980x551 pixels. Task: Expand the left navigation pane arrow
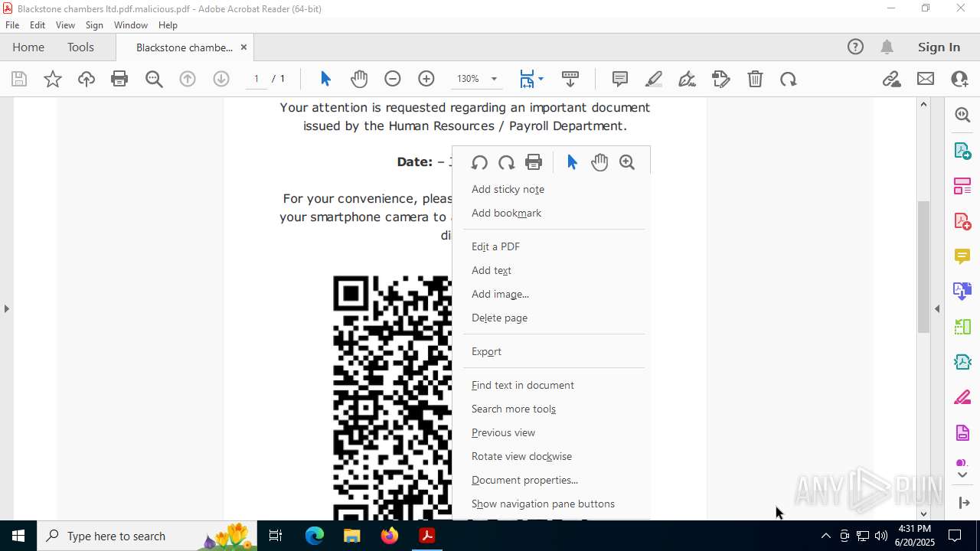(x=6, y=308)
